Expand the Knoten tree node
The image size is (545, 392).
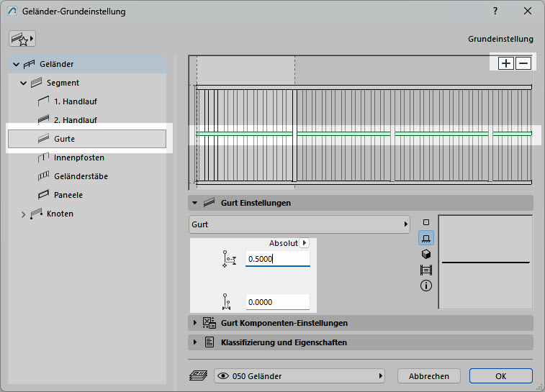[23, 214]
